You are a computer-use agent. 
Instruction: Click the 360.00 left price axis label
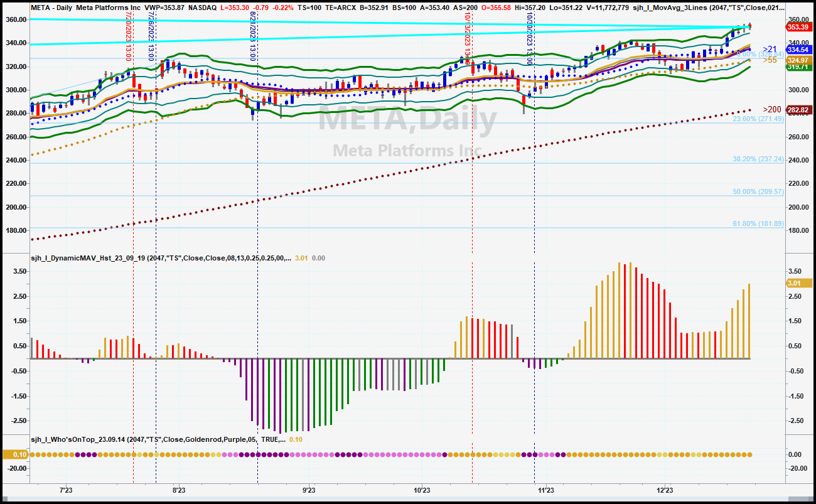pos(15,19)
